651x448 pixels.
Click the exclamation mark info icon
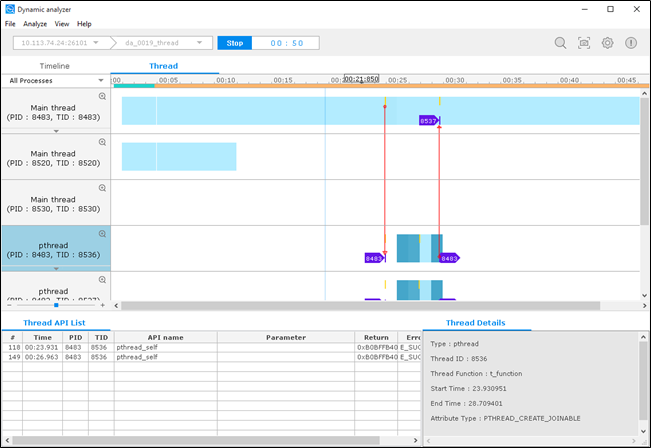click(x=631, y=43)
